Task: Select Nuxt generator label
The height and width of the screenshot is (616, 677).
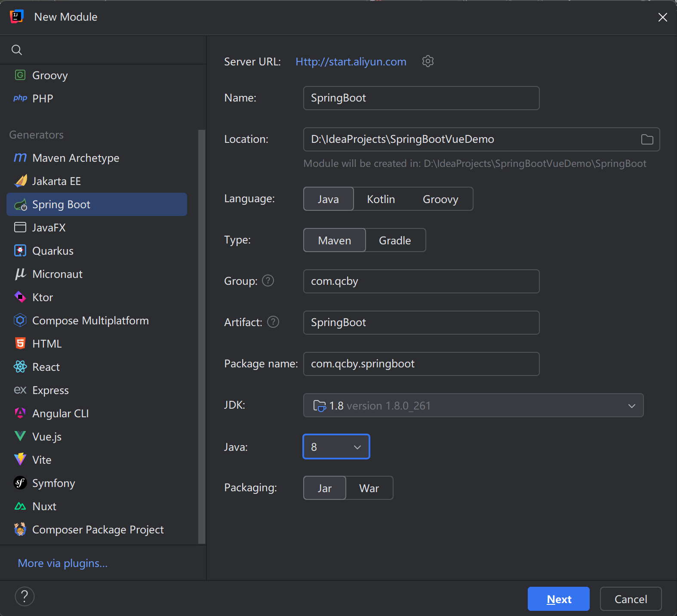Action: [44, 506]
